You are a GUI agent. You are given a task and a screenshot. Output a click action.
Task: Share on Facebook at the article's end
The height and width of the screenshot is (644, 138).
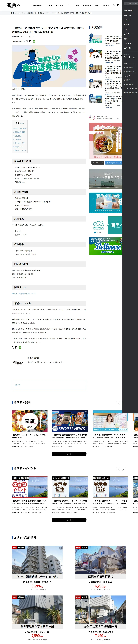pyautogui.click(x=16, y=348)
